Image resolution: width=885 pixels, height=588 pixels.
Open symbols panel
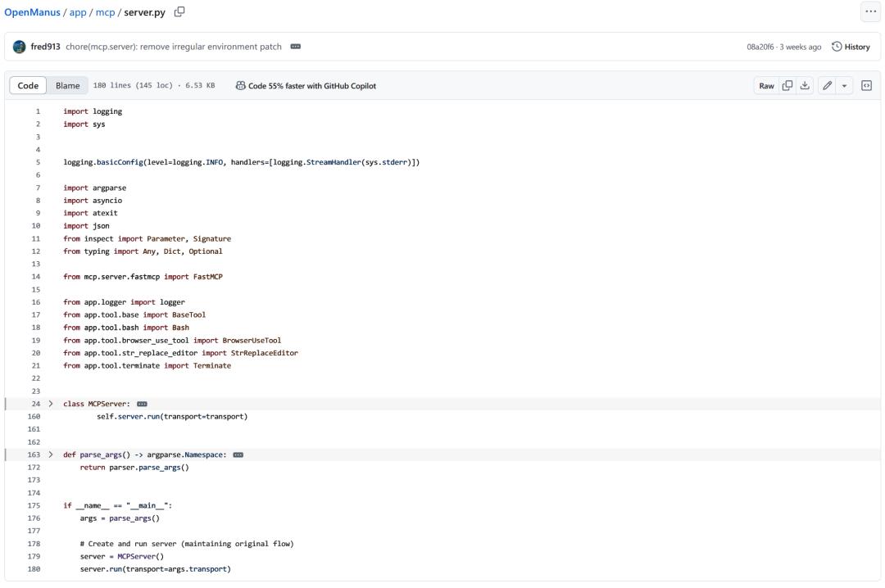pyautogui.click(x=866, y=86)
